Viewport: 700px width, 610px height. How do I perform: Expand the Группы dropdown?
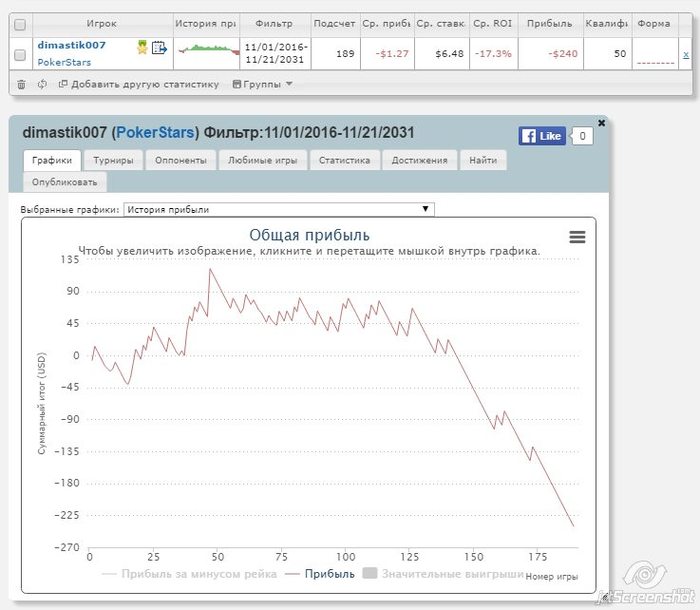[263, 84]
